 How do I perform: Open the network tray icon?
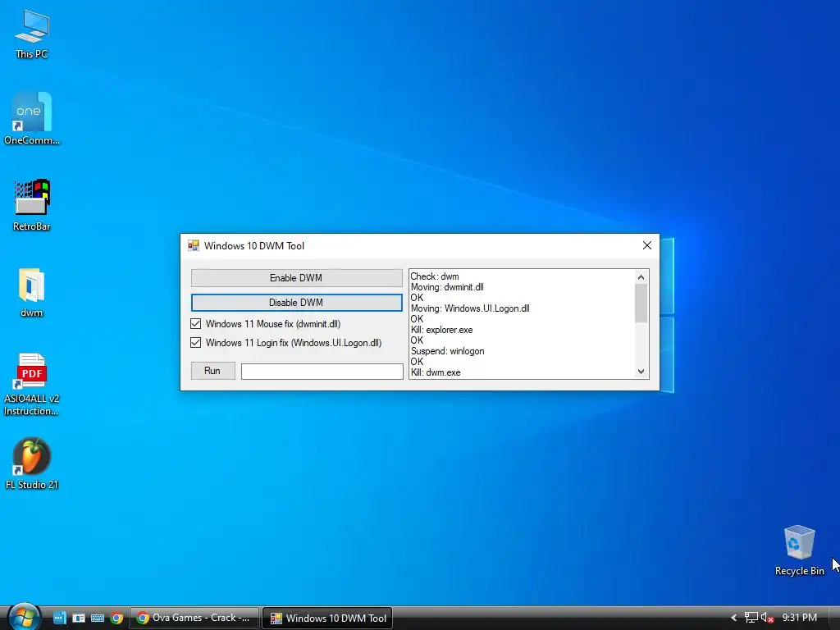coord(751,618)
